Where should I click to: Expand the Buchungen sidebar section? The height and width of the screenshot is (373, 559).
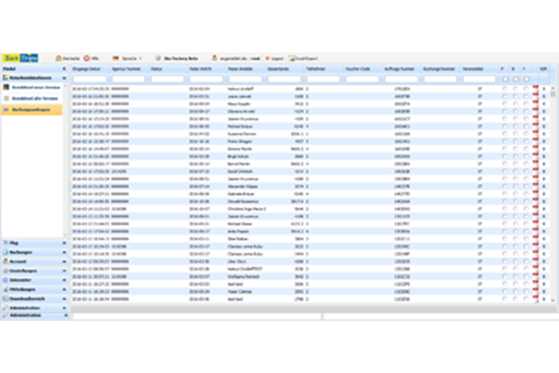[x=35, y=252]
